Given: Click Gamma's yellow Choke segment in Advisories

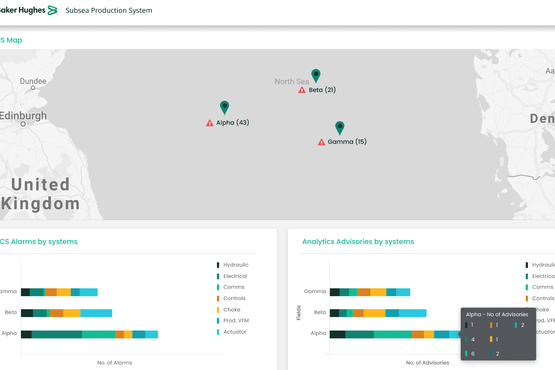Looking at the screenshot, I should (x=378, y=292).
